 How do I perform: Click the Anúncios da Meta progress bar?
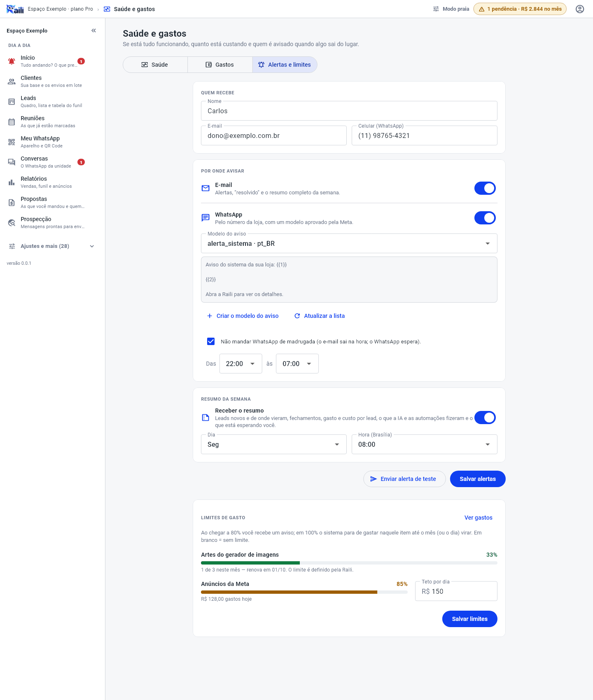pos(304,592)
